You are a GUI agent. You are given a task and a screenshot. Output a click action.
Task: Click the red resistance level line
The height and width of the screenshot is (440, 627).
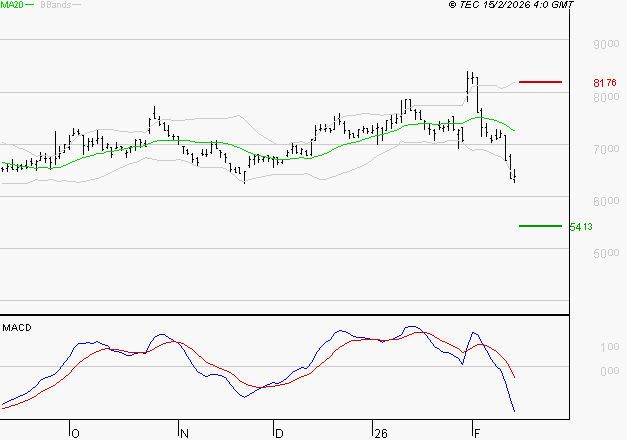pyautogui.click(x=540, y=82)
